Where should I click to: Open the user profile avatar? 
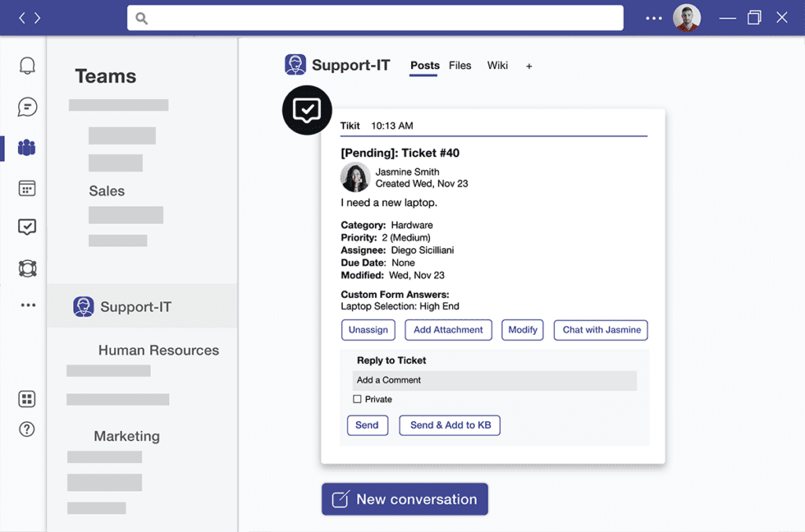(686, 18)
